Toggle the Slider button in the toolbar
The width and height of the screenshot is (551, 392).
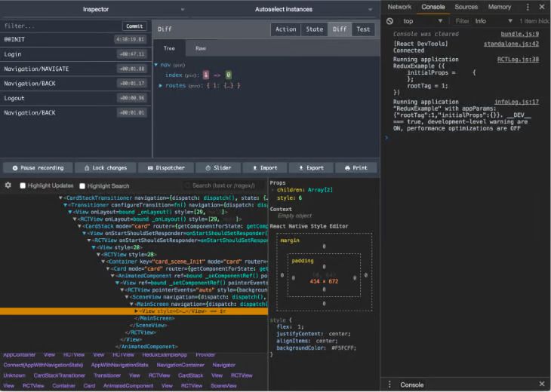tap(218, 168)
